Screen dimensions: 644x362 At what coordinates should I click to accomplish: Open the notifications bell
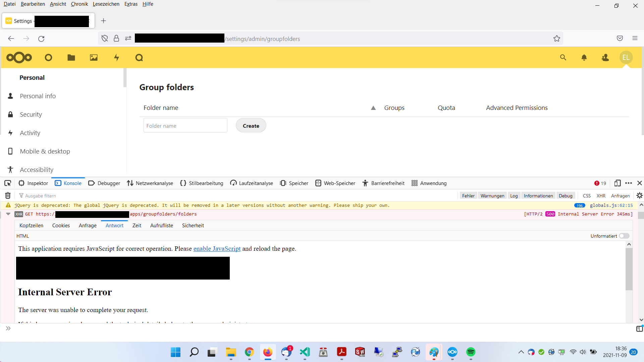point(584,57)
